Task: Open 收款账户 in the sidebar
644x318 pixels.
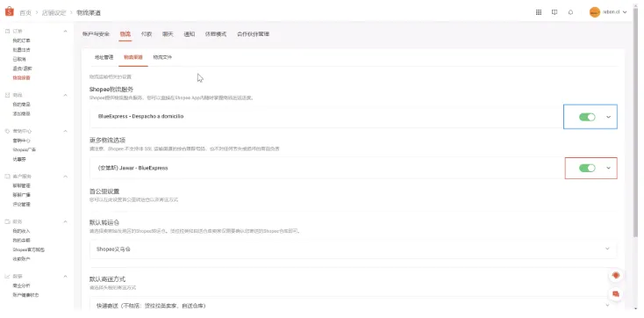Action: click(21, 259)
